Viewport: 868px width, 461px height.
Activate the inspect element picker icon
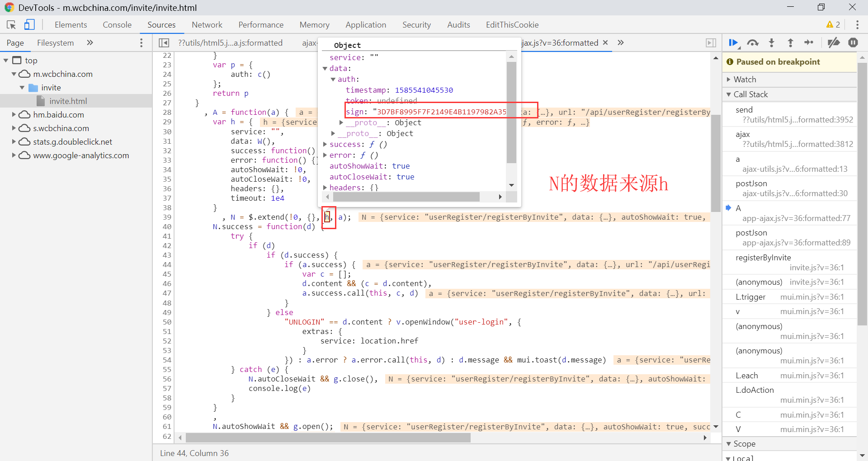pos(11,25)
